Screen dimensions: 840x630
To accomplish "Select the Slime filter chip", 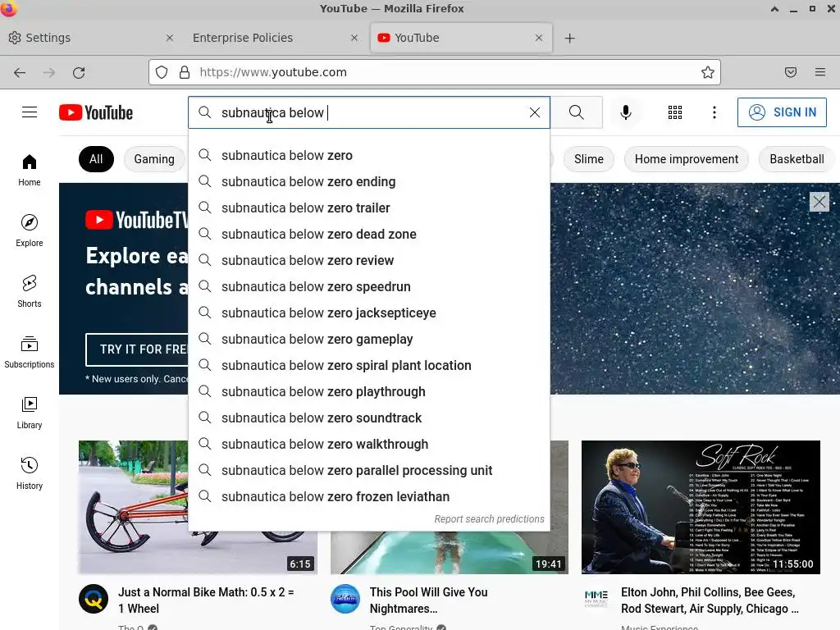I will click(x=589, y=159).
